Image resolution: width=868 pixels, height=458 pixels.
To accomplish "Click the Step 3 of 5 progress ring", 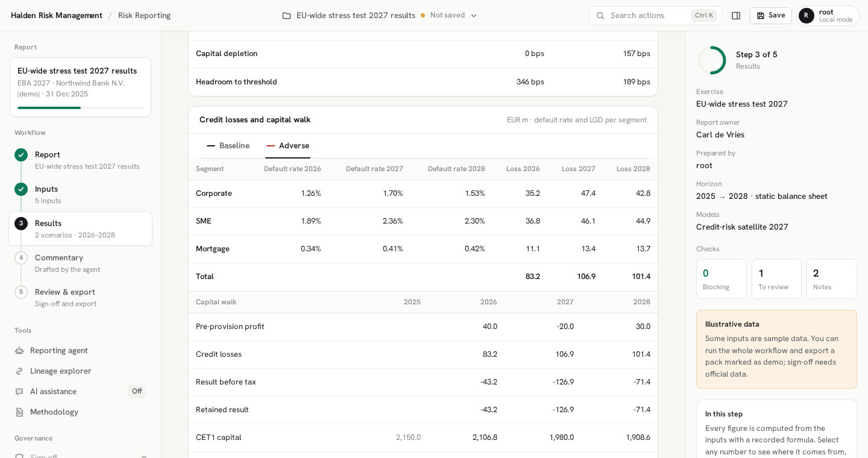I will click(x=712, y=60).
